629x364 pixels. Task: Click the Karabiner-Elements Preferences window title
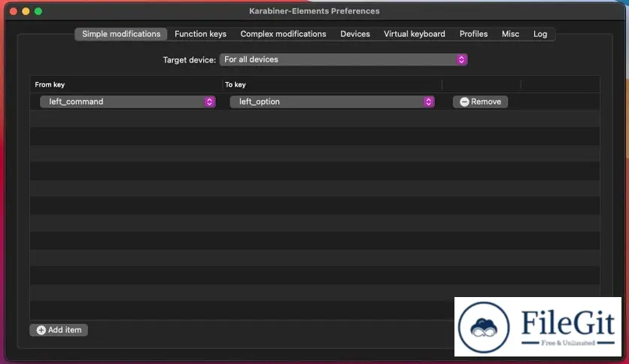pyautogui.click(x=314, y=11)
